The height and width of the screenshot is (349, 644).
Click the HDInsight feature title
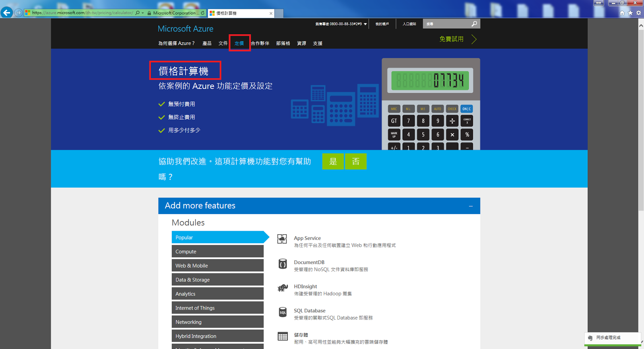coord(305,287)
